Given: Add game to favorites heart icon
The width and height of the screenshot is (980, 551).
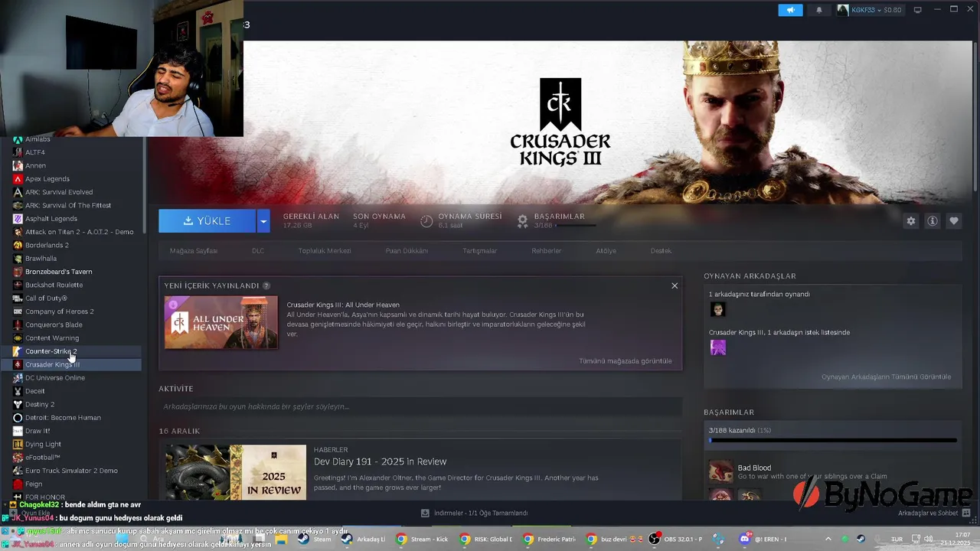Looking at the screenshot, I should pos(954,221).
